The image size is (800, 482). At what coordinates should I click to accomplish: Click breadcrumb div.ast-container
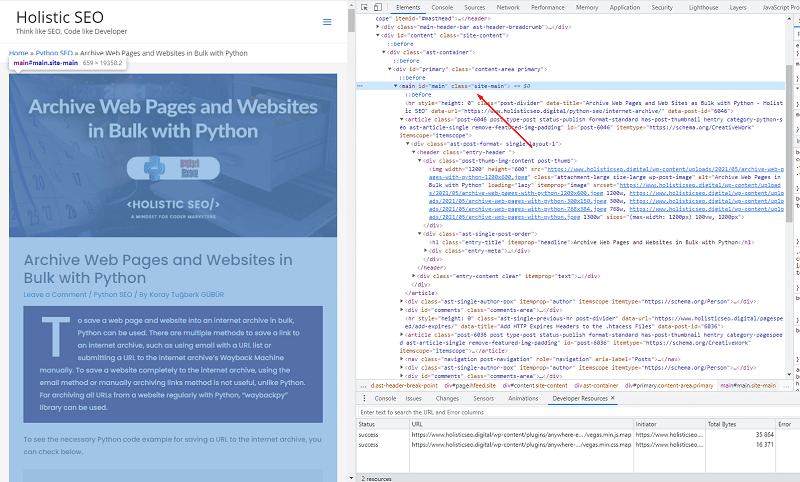(596, 386)
